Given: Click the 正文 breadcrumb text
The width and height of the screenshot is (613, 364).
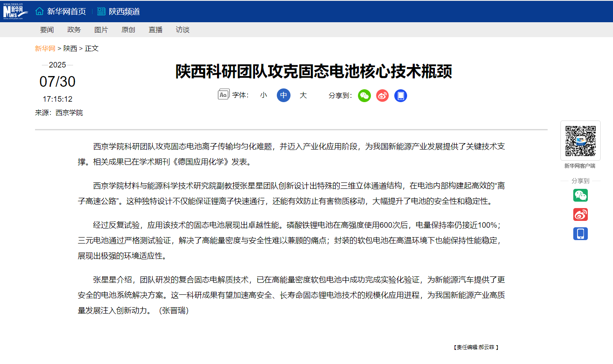Looking at the screenshot, I should (92, 48).
